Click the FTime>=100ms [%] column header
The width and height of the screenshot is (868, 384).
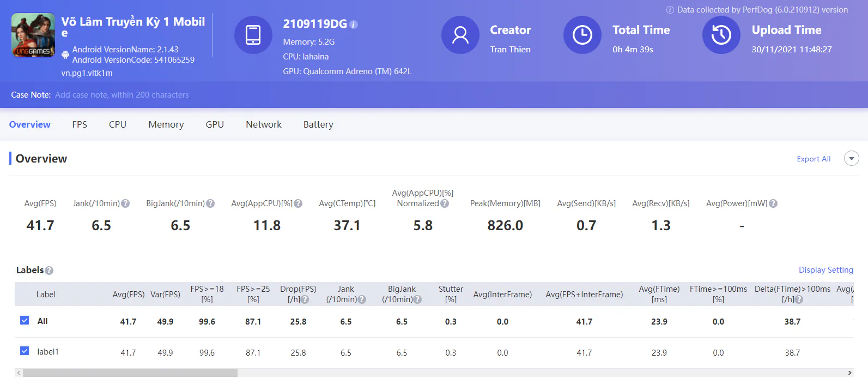(x=718, y=294)
